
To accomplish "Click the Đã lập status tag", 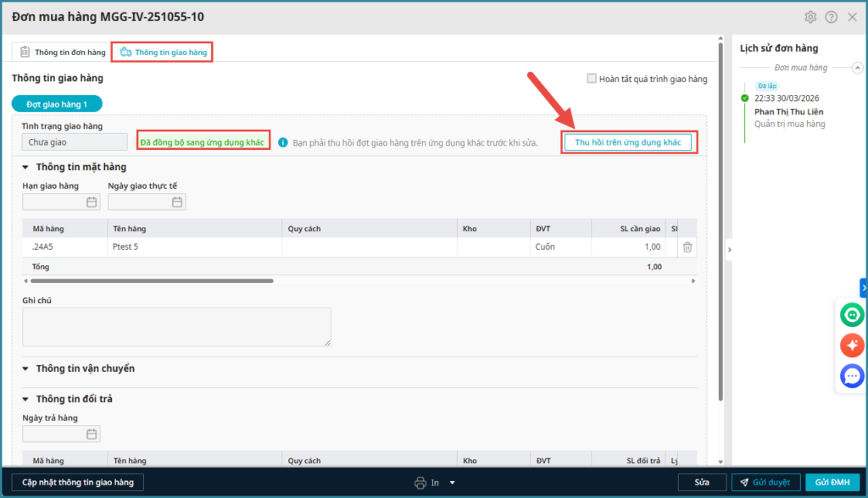I will point(767,86).
